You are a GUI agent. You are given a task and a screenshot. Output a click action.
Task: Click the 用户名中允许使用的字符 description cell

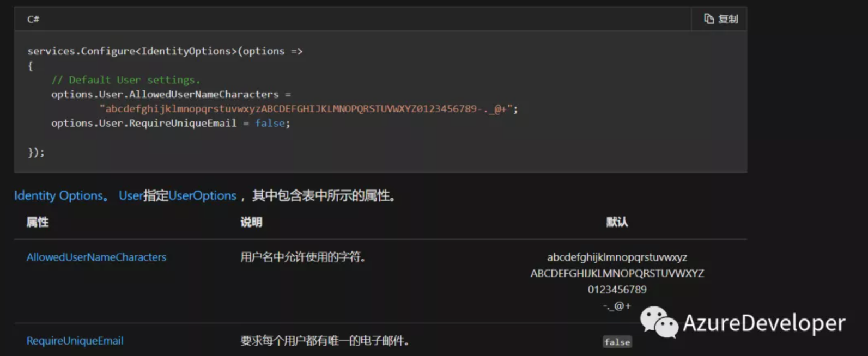pyautogui.click(x=303, y=257)
